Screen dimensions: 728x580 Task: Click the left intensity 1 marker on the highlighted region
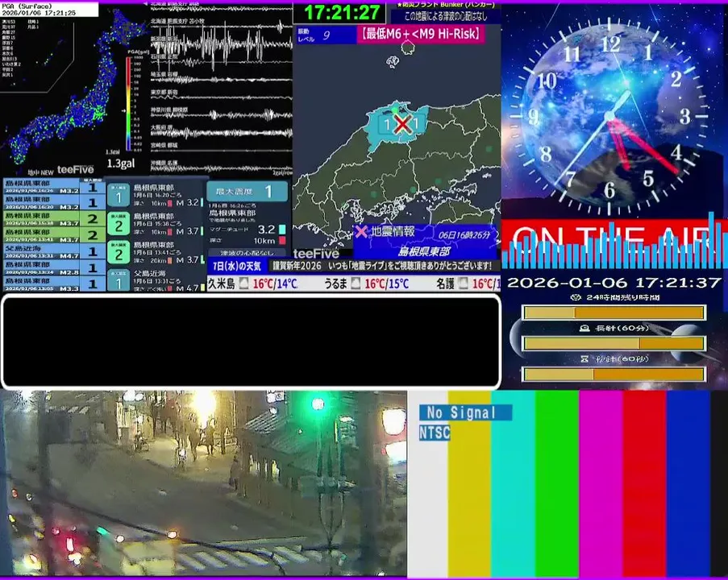(x=387, y=124)
